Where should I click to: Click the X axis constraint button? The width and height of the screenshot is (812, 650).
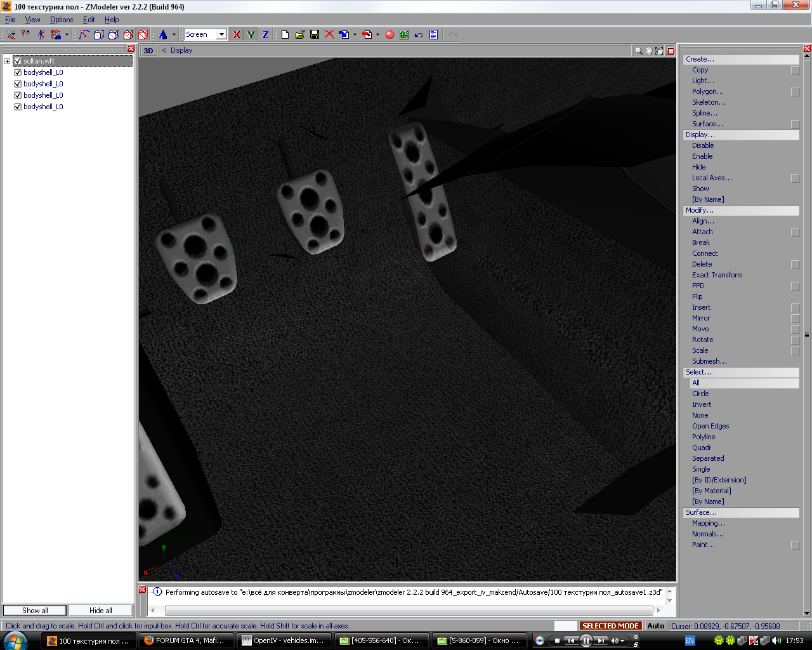point(237,34)
